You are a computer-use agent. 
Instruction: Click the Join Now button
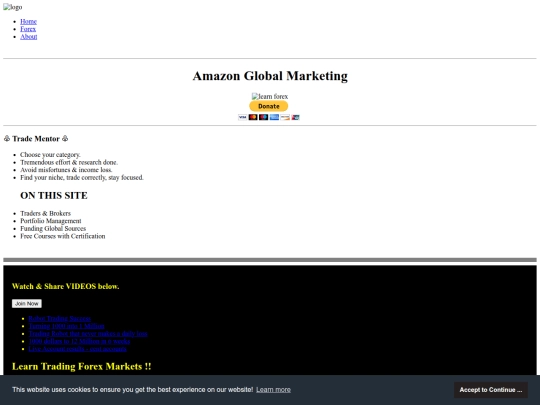coord(27,303)
